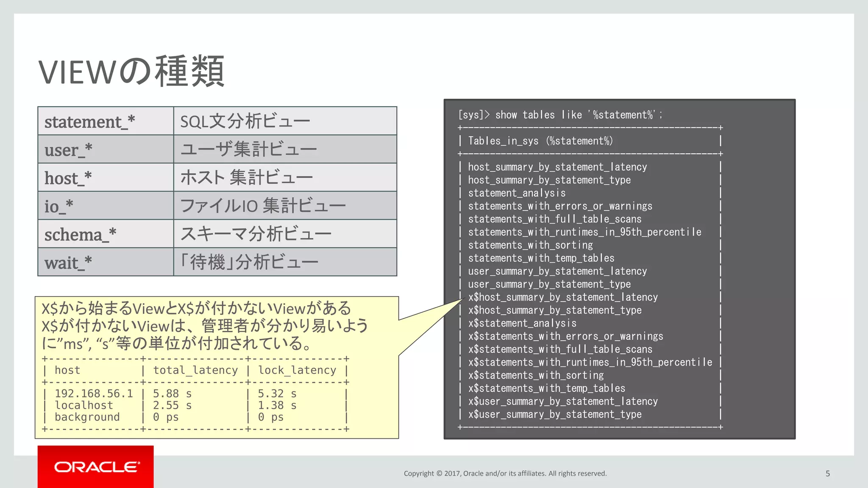Select x$statements_with_runtimes_in_95th_percentile row
This screenshot has width=868, height=488.
click(x=590, y=362)
